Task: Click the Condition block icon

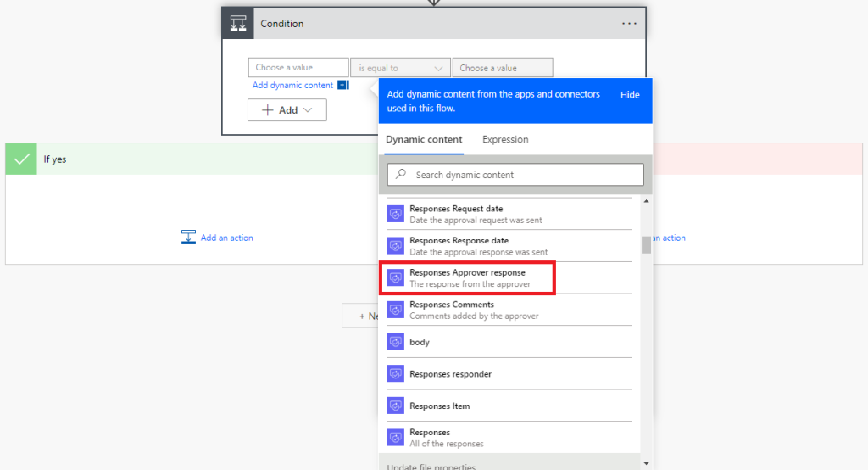Action: point(236,24)
